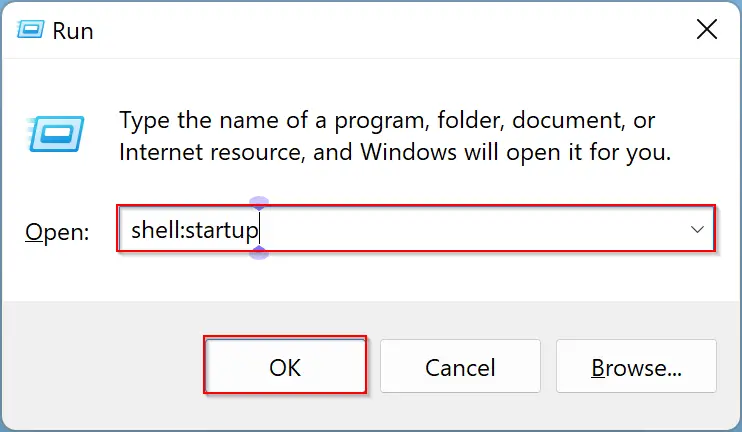This screenshot has width=742, height=432.
Task: Expand the Open field history dropdown arrow
Action: click(x=697, y=229)
